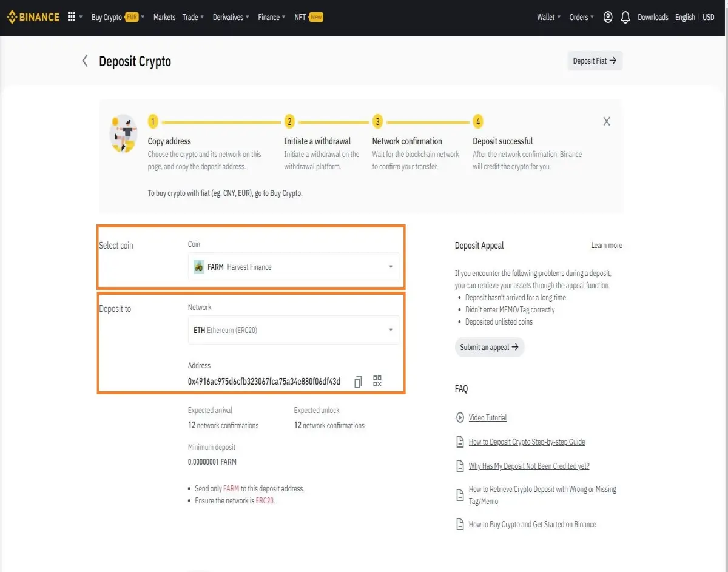Click the Step-by-step Guide document icon

(460, 442)
